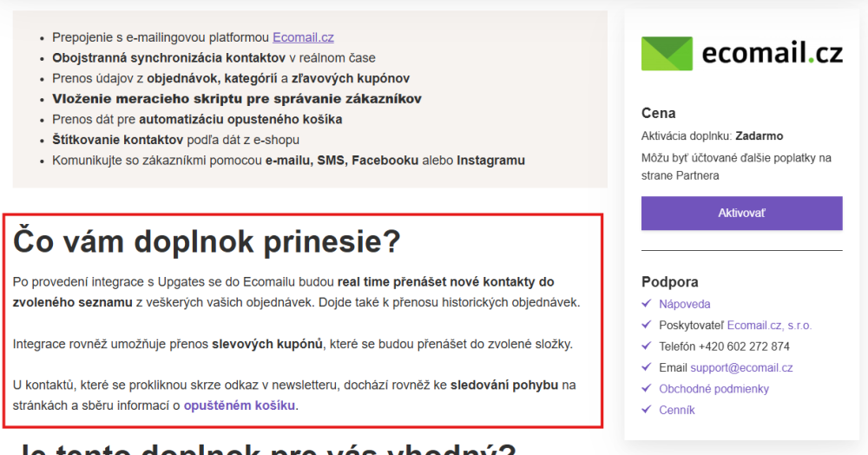
Task: Click the ecomail.cz wordmark text in the logo
Action: (772, 54)
